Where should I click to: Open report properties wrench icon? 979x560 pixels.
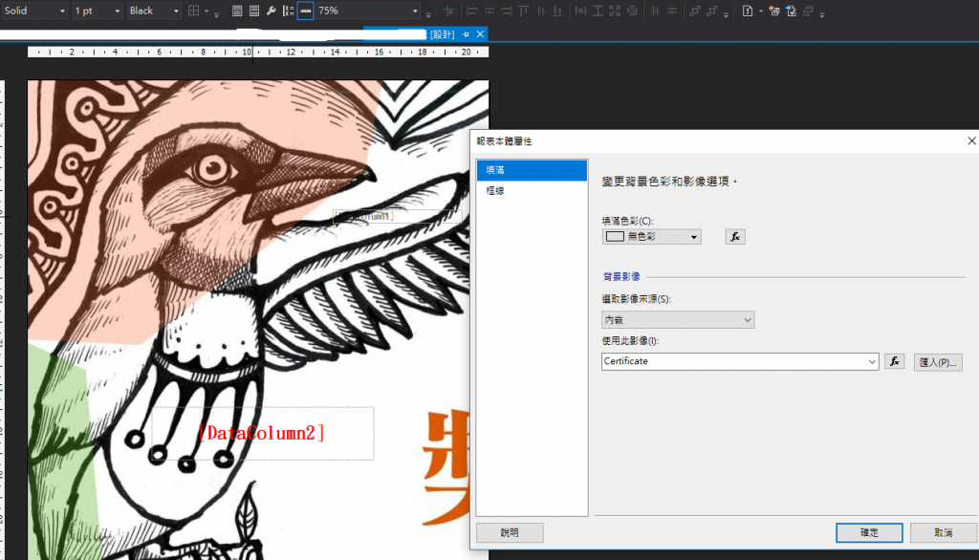271,11
